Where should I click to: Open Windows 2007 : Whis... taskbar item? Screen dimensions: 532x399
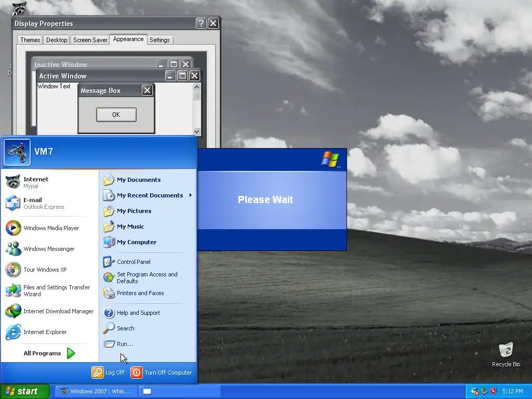pos(96,391)
